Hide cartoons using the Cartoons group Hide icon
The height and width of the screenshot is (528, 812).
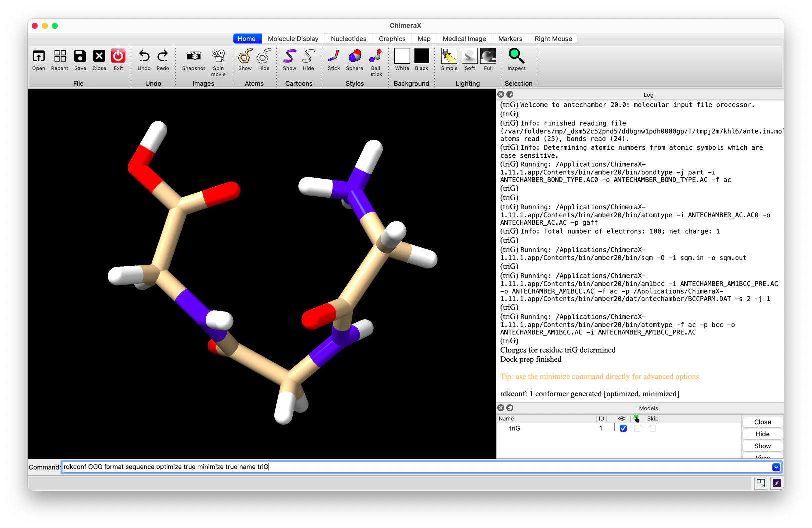click(x=308, y=60)
